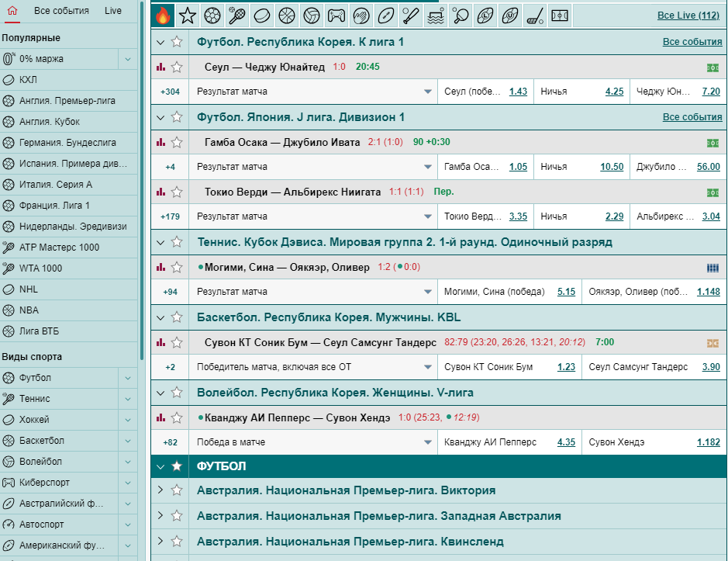Open live court view for Сувон КТ Соник Бум
Image resolution: width=728 pixels, height=561 pixels.
pyautogui.click(x=712, y=344)
